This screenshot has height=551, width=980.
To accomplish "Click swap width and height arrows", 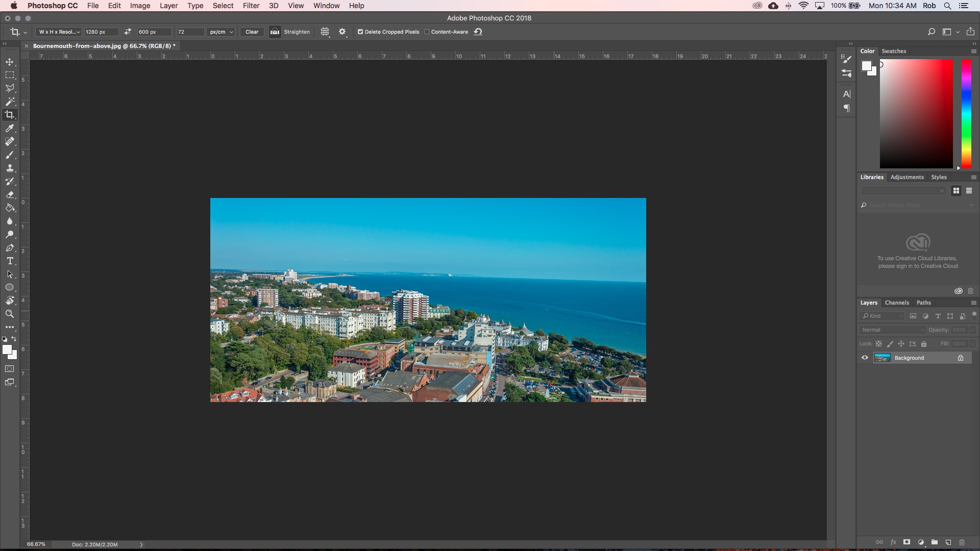I will click(128, 32).
